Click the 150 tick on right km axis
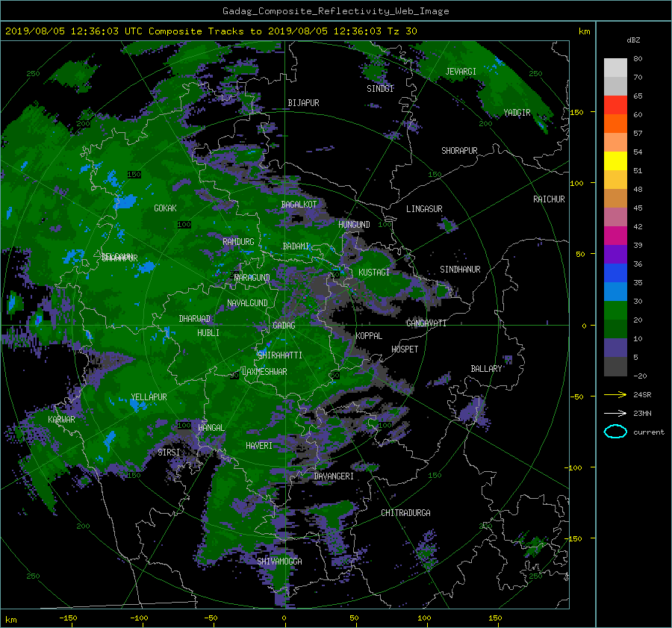The image size is (672, 628). 576,112
